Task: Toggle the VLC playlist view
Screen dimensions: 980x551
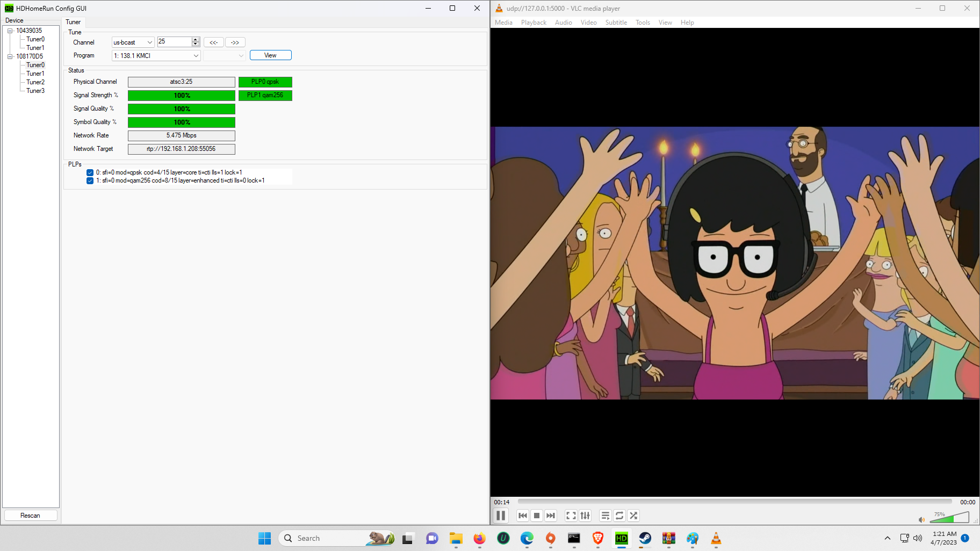Action: [606, 516]
